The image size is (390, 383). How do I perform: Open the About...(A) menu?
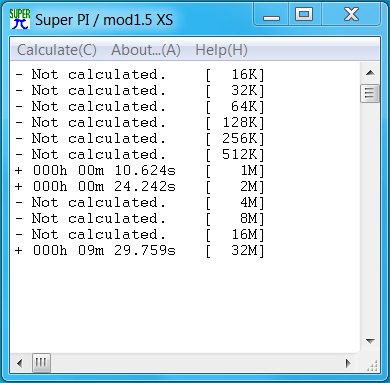tap(146, 50)
